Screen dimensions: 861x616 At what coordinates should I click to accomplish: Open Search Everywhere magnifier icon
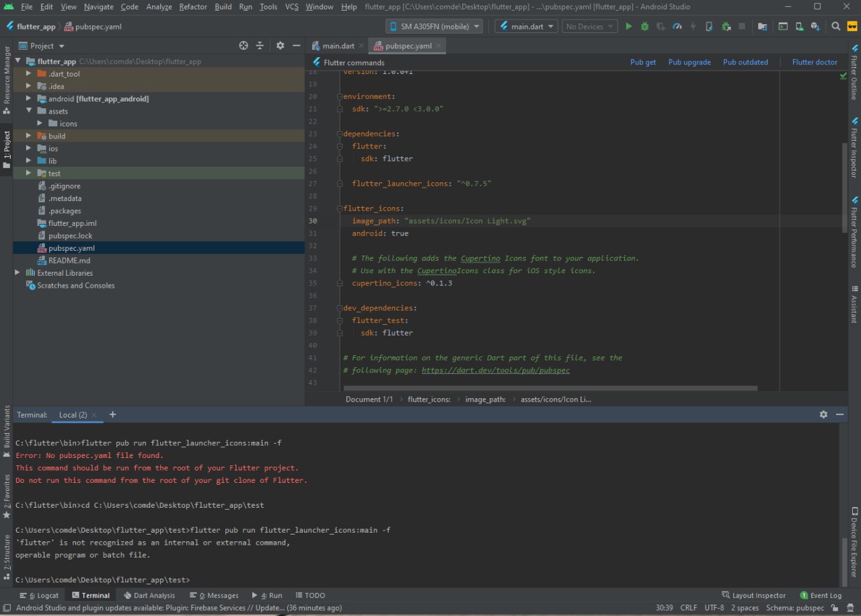[835, 27]
